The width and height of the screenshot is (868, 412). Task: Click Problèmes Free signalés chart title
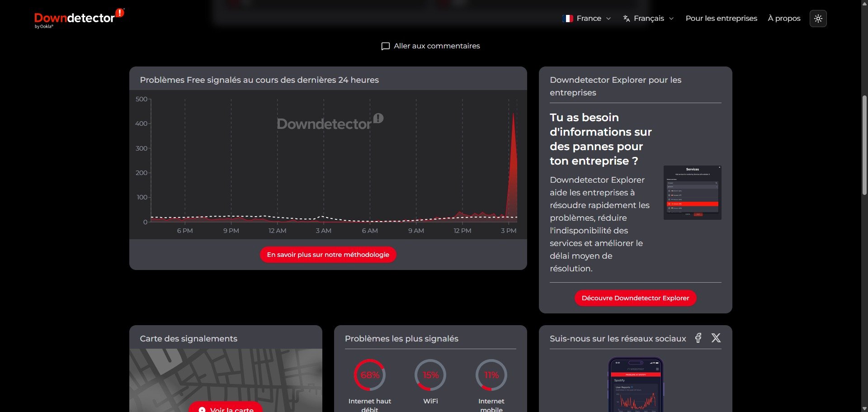click(259, 80)
